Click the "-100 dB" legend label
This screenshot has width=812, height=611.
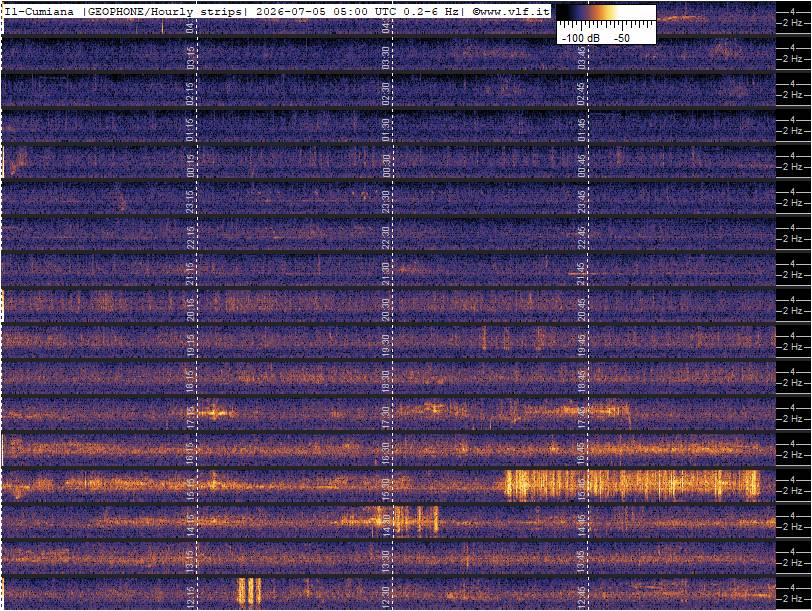581,38
